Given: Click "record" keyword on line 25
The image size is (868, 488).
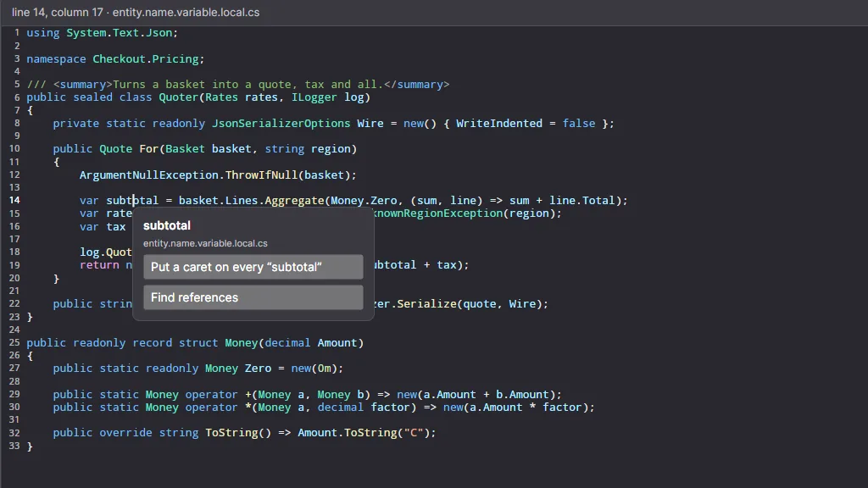Looking at the screenshot, I should (x=153, y=342).
